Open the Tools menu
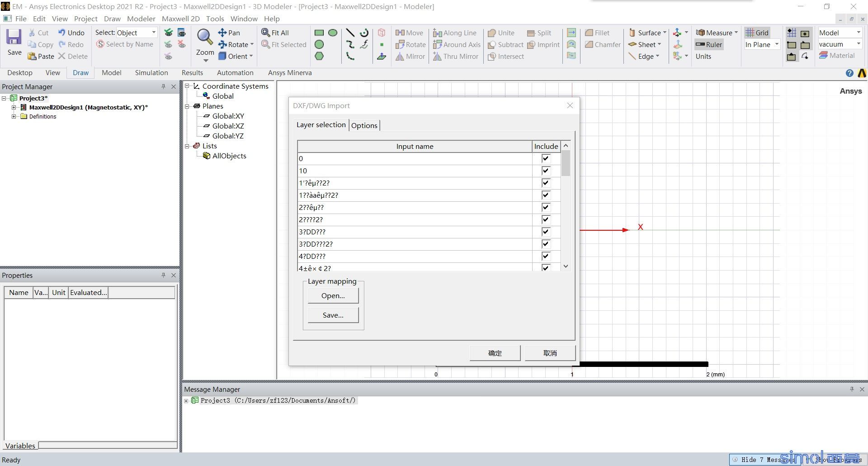868x466 pixels. point(215,19)
